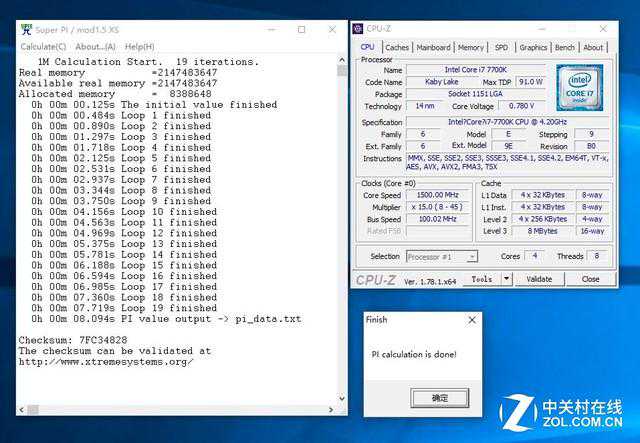The width and height of the screenshot is (640, 443).
Task: Open the Bench tab
Action: [x=565, y=47]
